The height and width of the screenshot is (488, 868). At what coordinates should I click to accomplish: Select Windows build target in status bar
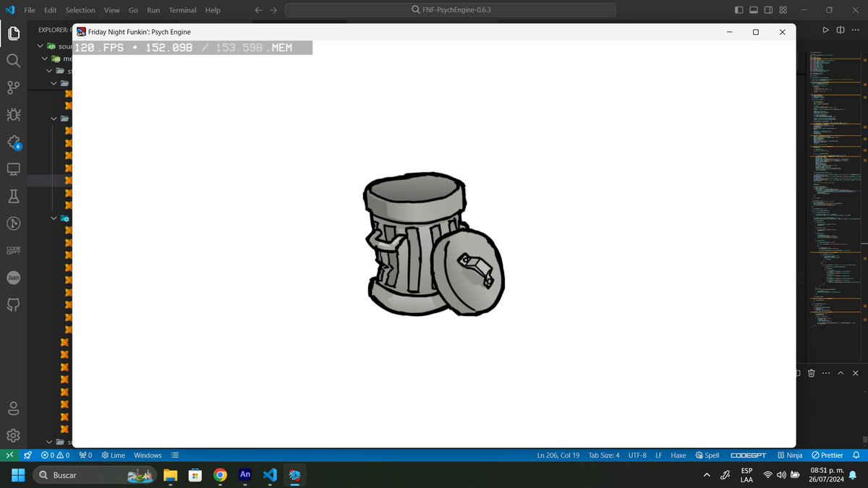(x=148, y=455)
